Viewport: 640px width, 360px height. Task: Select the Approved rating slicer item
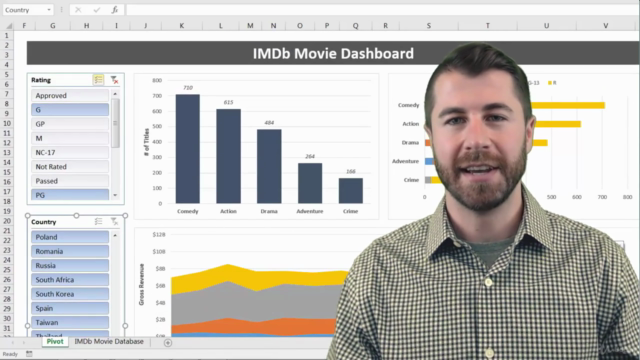tap(70, 96)
